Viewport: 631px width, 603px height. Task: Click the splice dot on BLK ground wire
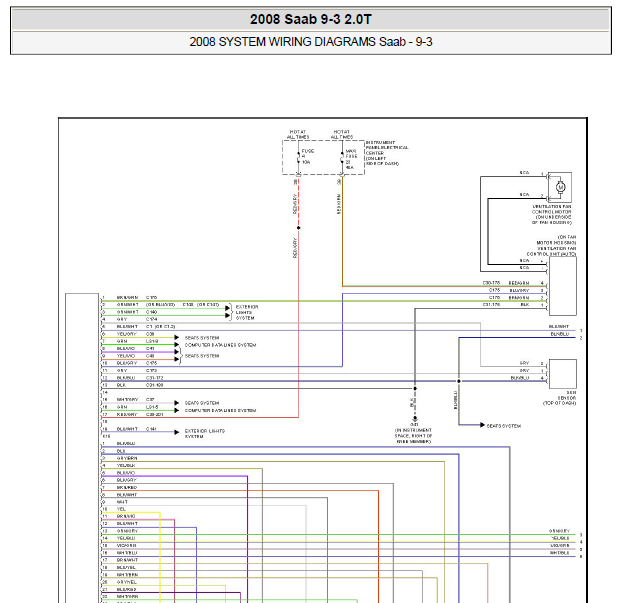click(415, 388)
